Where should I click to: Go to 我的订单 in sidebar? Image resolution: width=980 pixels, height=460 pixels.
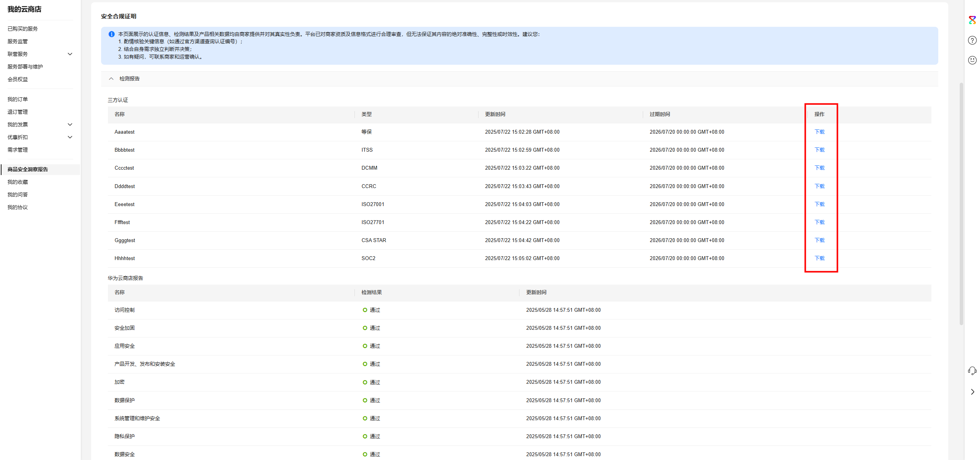pos(18,99)
